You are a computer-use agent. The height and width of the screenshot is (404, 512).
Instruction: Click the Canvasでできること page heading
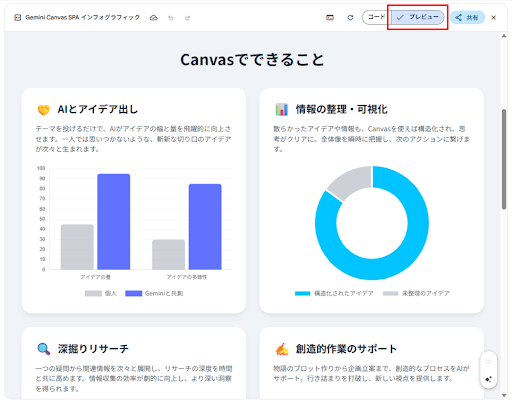252,60
